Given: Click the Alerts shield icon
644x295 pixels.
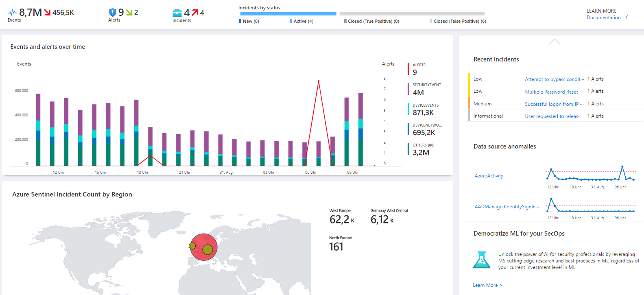Looking at the screenshot, I should (x=113, y=13).
